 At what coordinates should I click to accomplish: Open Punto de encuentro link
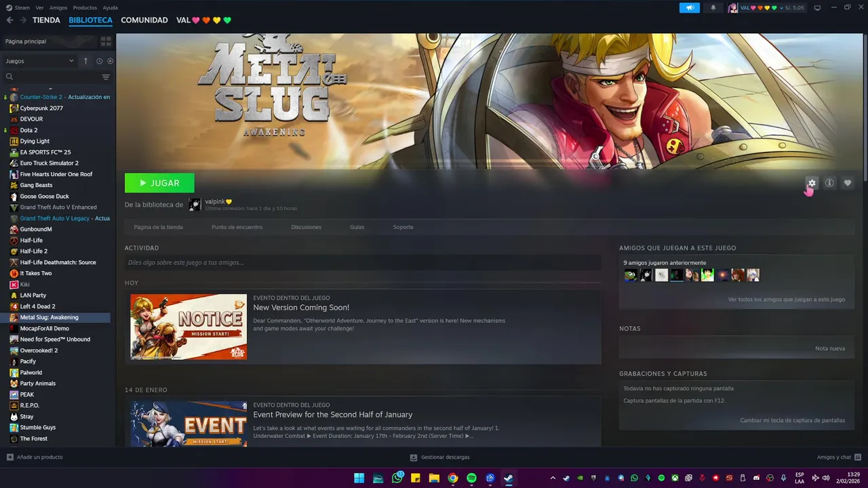237,227
